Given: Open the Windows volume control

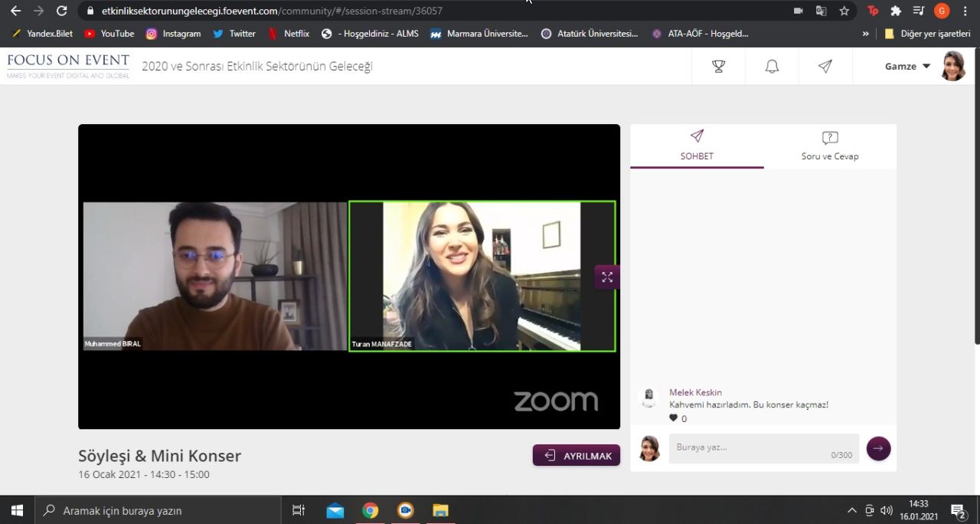Looking at the screenshot, I should tap(887, 510).
